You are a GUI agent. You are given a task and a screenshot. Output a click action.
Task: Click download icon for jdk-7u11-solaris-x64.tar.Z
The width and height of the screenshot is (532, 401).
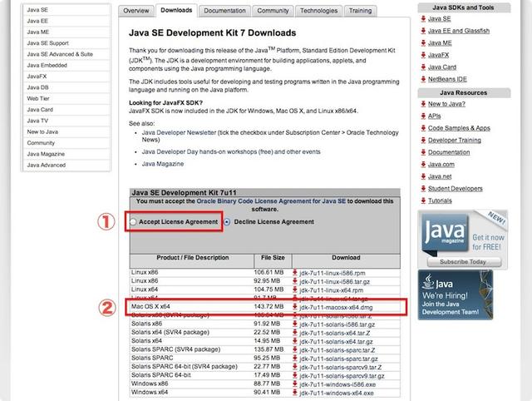tap(295, 333)
